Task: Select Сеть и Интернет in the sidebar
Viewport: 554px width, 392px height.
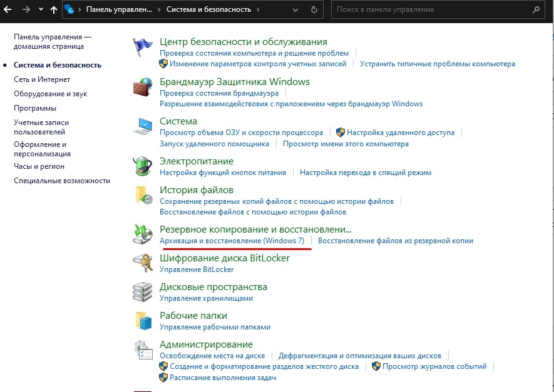Action: click(x=42, y=79)
